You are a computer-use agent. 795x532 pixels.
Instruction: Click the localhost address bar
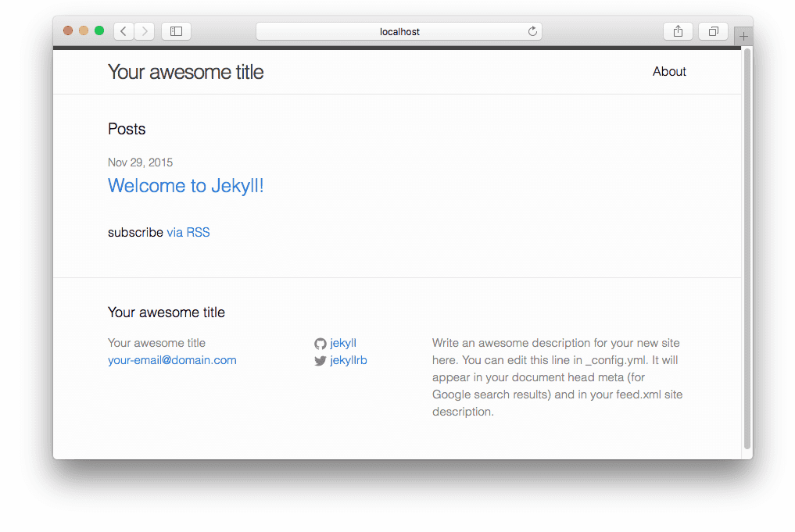[399, 31]
